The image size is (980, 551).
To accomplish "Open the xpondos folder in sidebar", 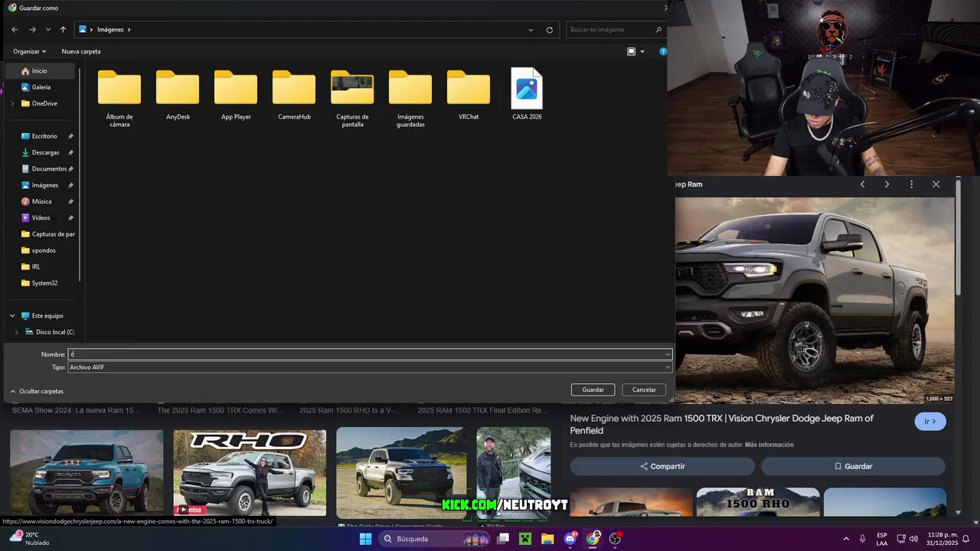I will [44, 250].
